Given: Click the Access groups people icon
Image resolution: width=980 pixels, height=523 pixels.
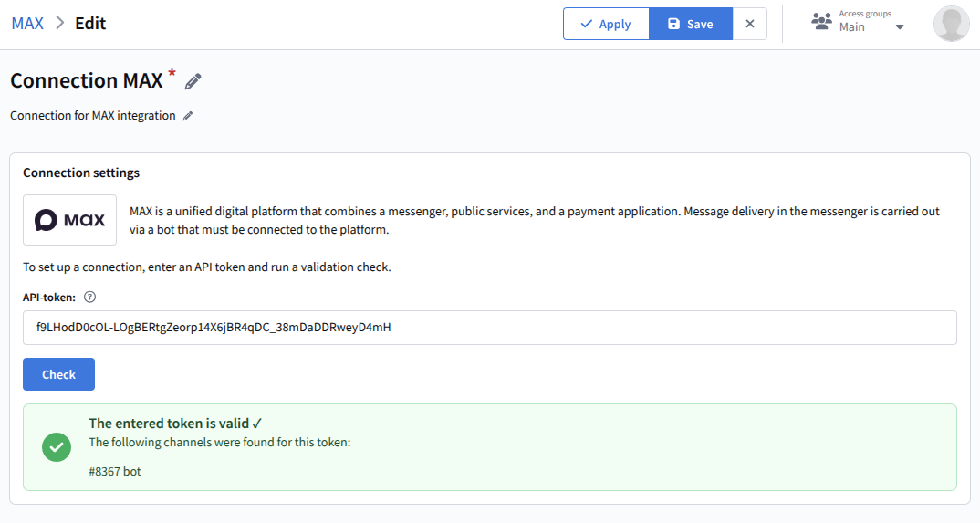Looking at the screenshot, I should 821,22.
